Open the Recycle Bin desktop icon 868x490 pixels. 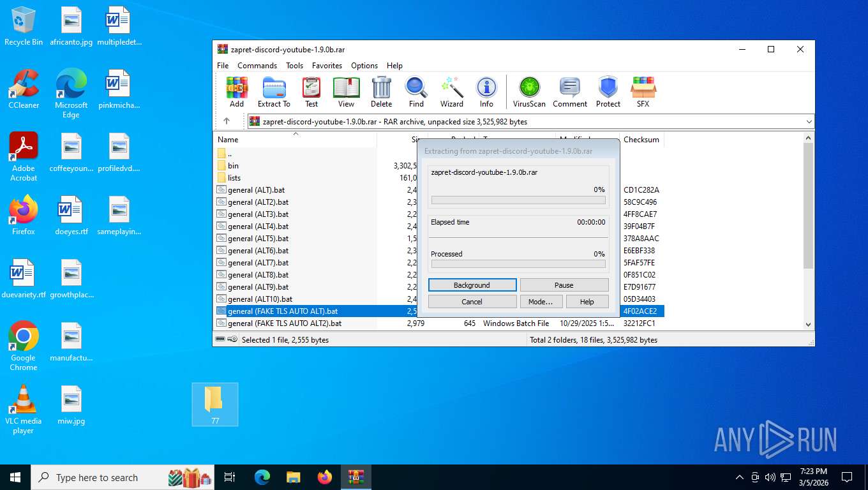24,27
